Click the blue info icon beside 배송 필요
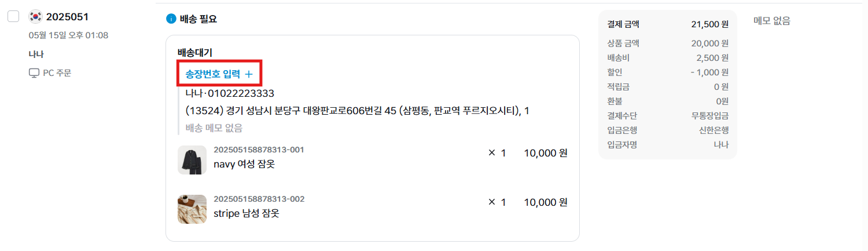 coord(171,19)
